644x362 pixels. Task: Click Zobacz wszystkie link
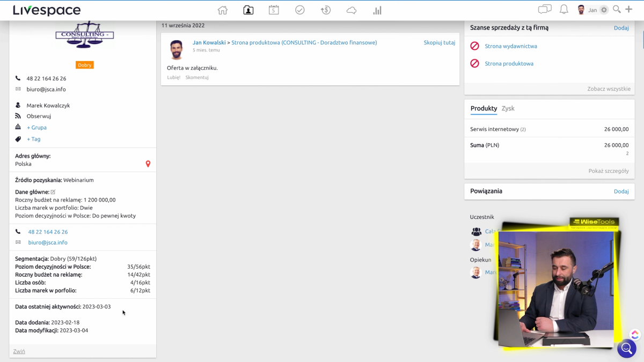tap(609, 89)
